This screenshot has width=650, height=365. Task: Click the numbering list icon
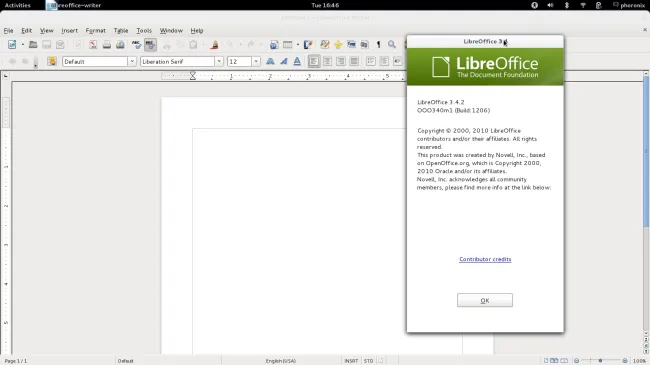[371, 61]
